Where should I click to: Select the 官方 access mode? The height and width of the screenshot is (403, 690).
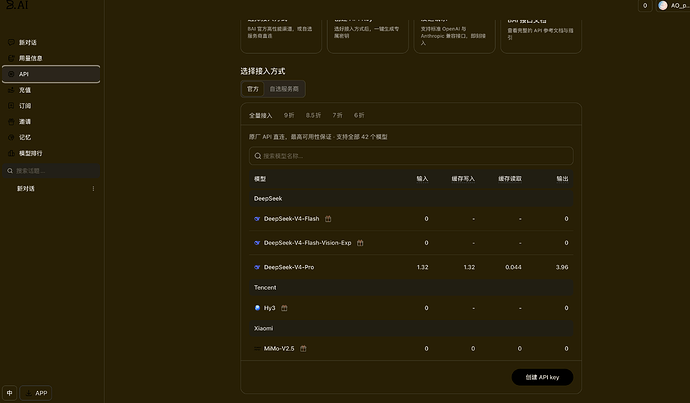click(x=253, y=89)
